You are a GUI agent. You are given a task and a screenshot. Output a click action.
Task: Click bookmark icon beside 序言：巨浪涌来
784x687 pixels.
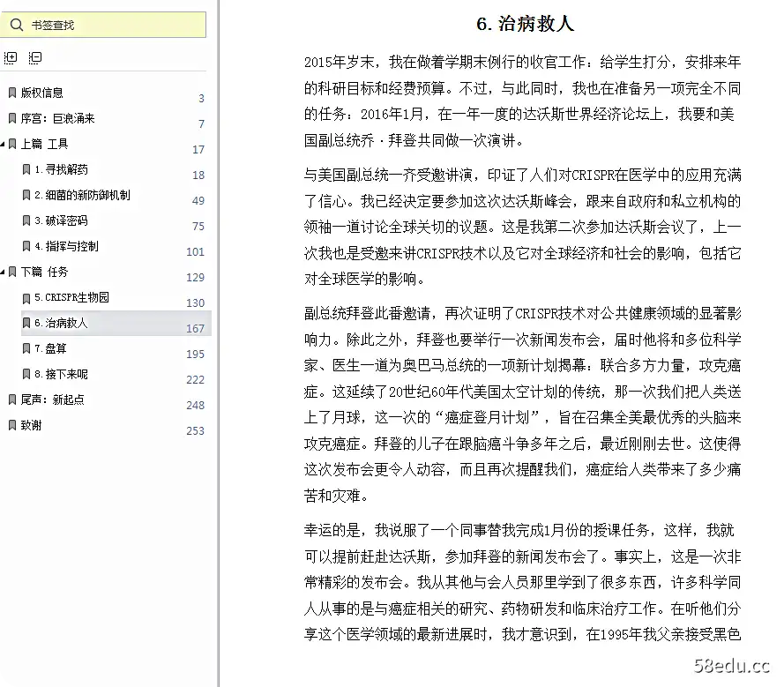tap(12, 118)
